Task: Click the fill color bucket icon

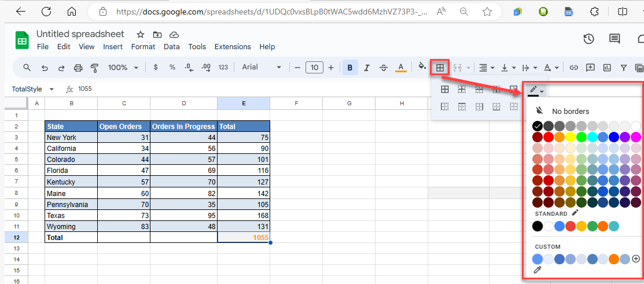Action: point(422,67)
